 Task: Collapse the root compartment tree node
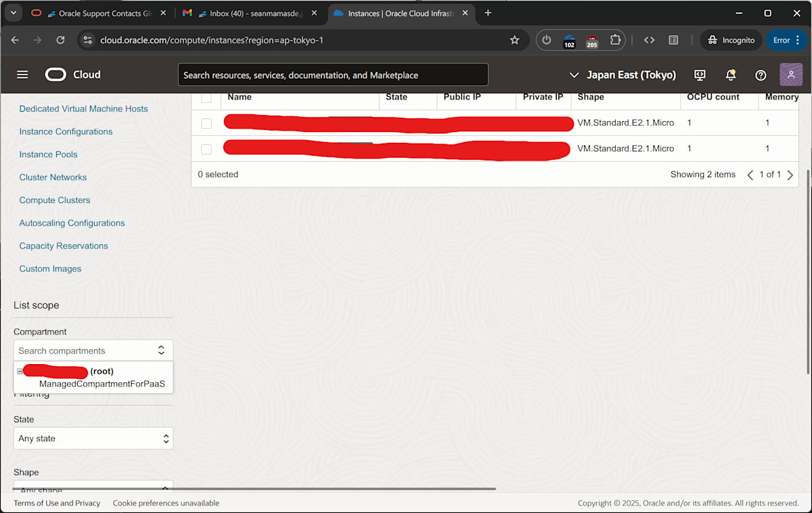(20, 372)
